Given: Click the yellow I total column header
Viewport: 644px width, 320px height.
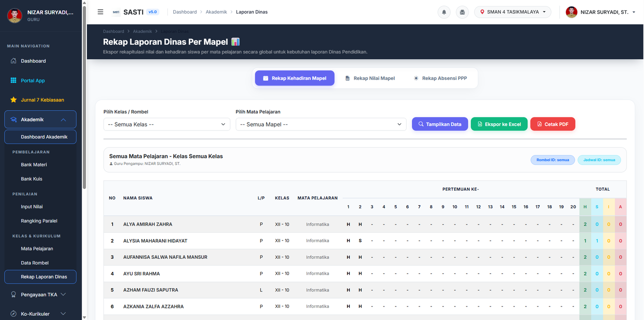Looking at the screenshot, I should point(609,207).
